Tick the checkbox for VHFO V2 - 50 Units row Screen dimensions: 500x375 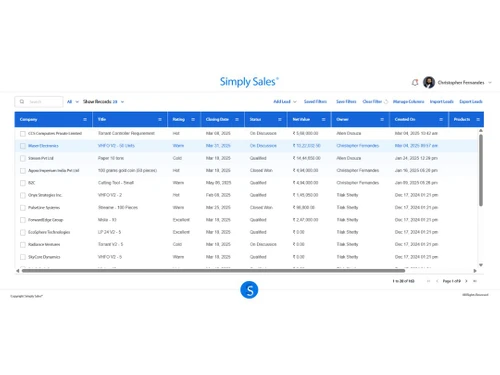click(23, 146)
